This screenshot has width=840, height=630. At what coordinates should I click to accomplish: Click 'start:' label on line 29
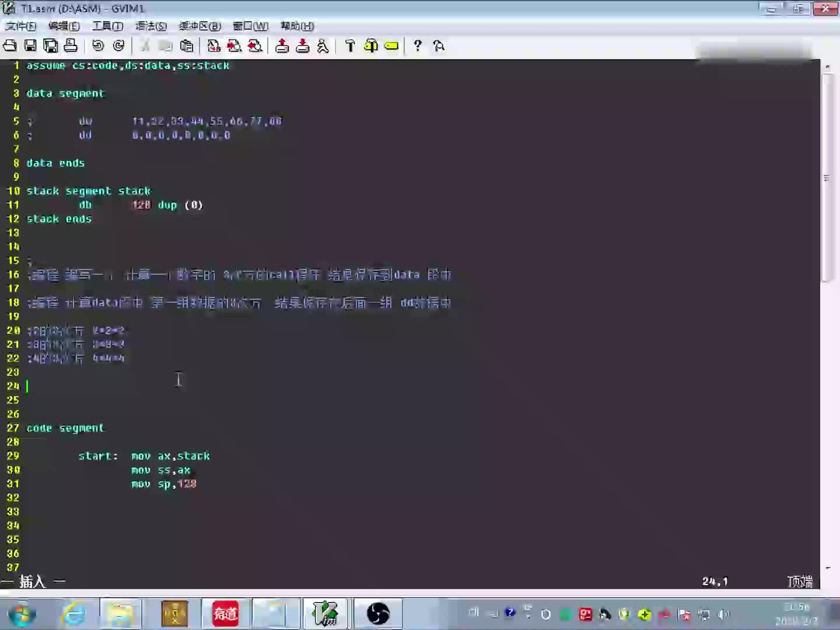coord(98,456)
